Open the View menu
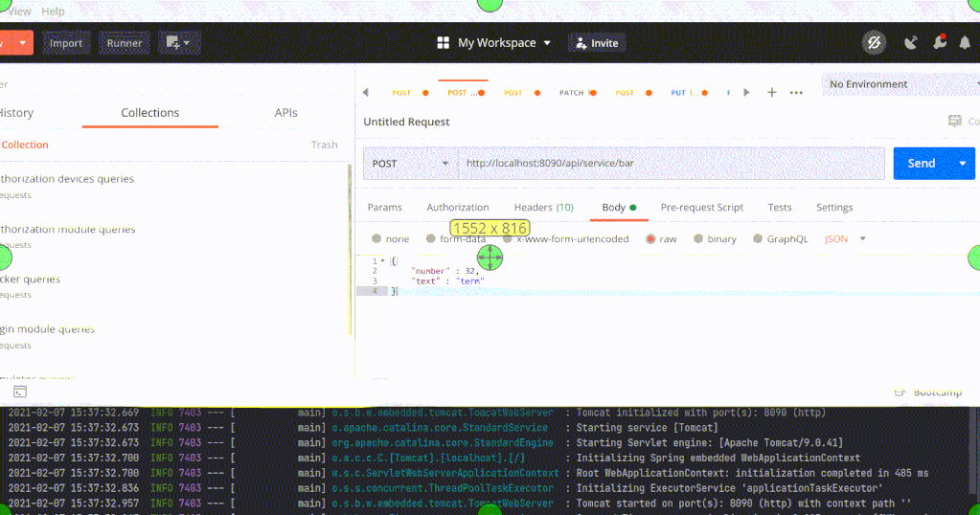 click(19, 11)
